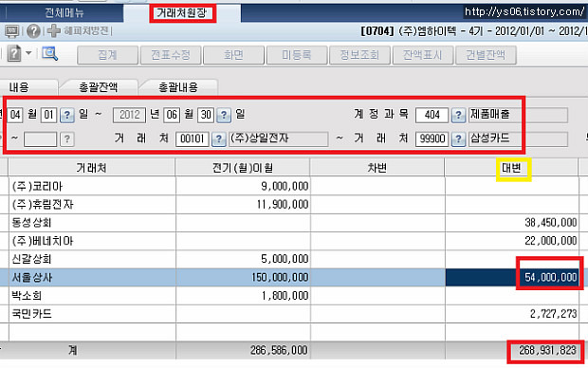The height and width of the screenshot is (368, 588).
Task: Click the 전표수정 button
Action: coord(171,55)
